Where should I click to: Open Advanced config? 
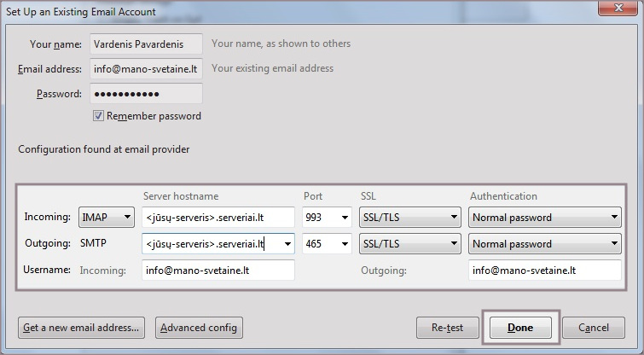tap(200, 328)
